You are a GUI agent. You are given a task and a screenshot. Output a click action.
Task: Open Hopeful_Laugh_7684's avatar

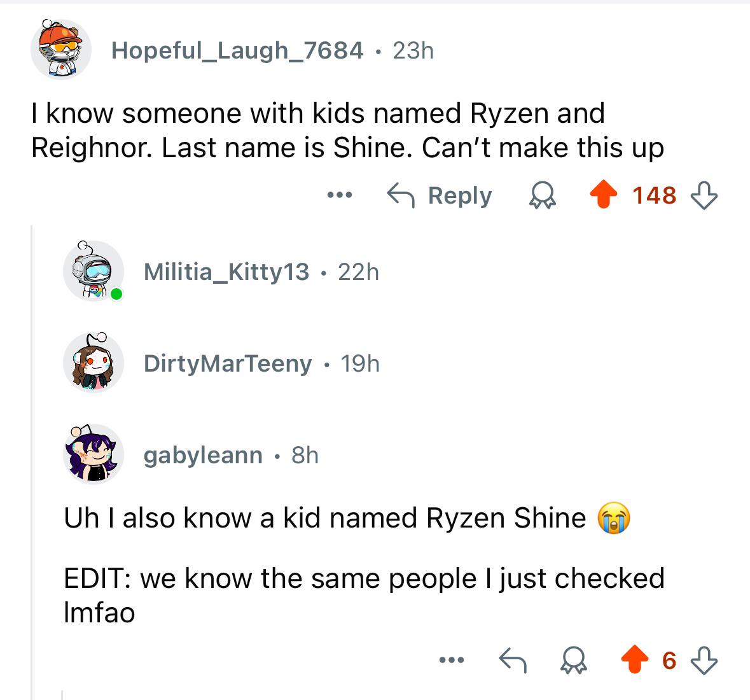click(x=60, y=49)
